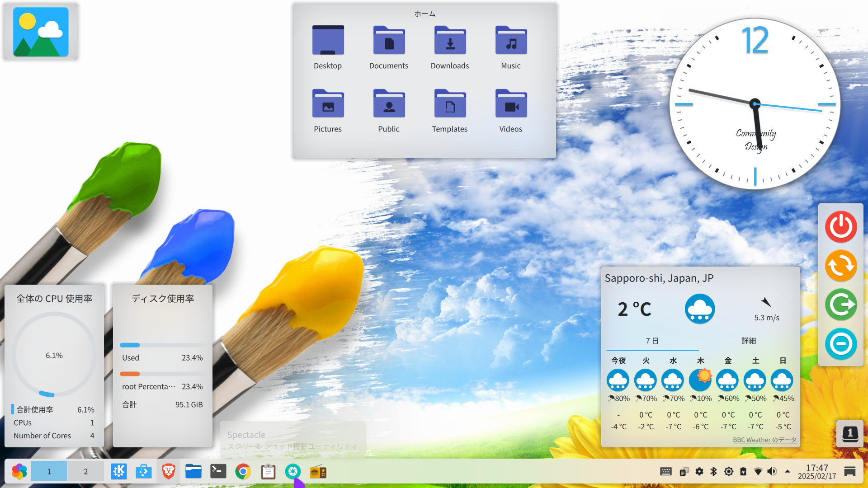Open the BBC Weather のデータ link
The image size is (868, 488).
coord(764,440)
